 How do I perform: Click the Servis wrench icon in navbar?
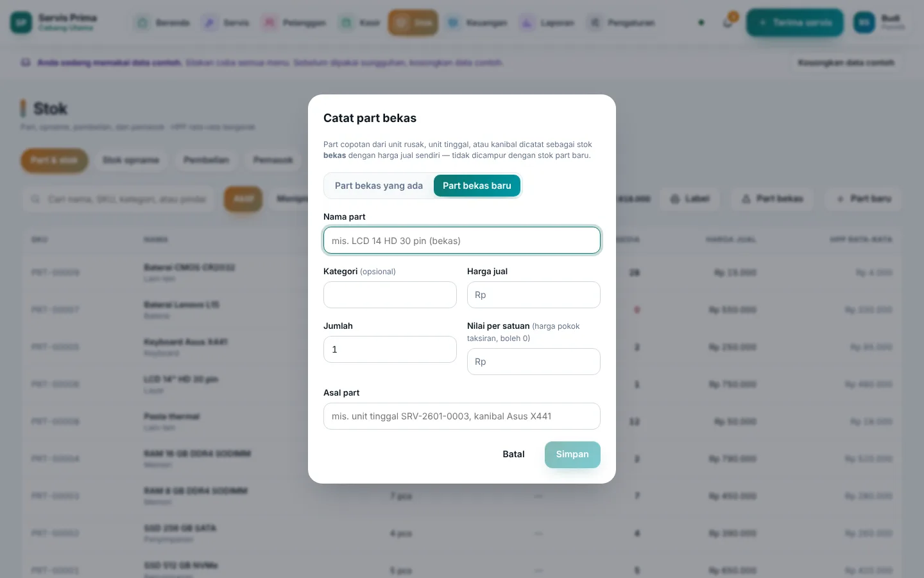[x=210, y=23]
